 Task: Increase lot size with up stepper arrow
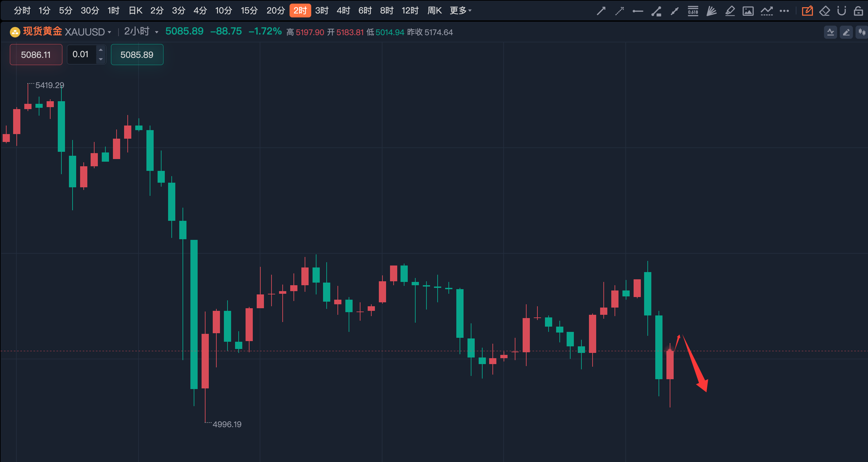pos(101,50)
